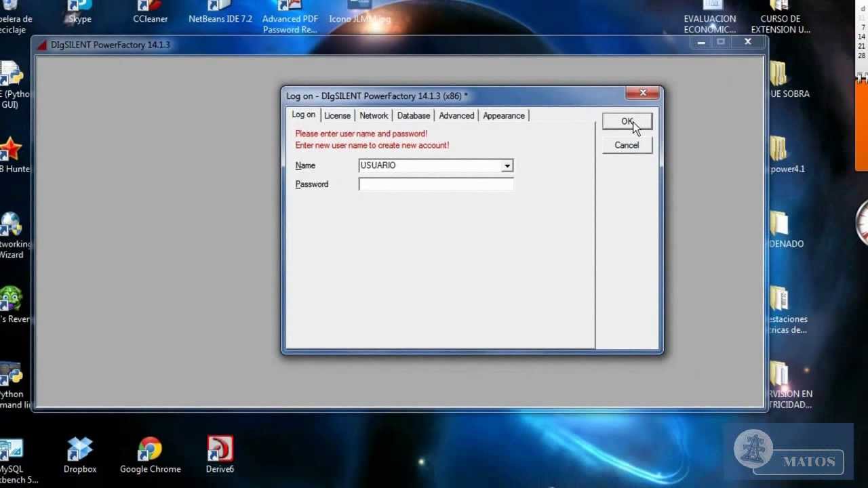Image resolution: width=868 pixels, height=488 pixels.
Task: Open the IDLE Python GUI shortcut
Action: click(x=14, y=85)
